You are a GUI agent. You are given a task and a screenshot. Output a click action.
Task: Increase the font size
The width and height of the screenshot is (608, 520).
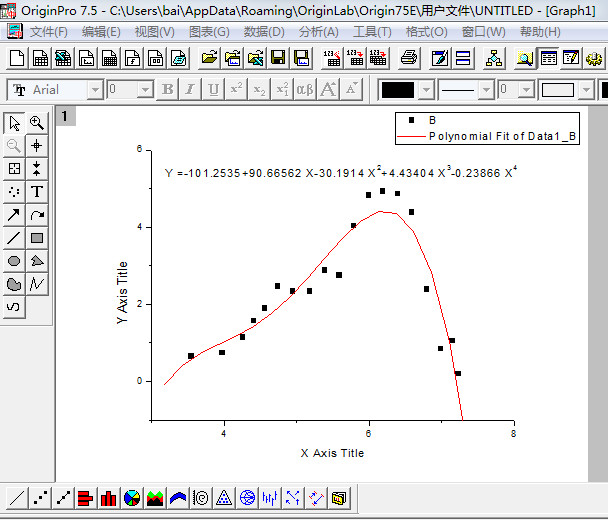[x=328, y=90]
